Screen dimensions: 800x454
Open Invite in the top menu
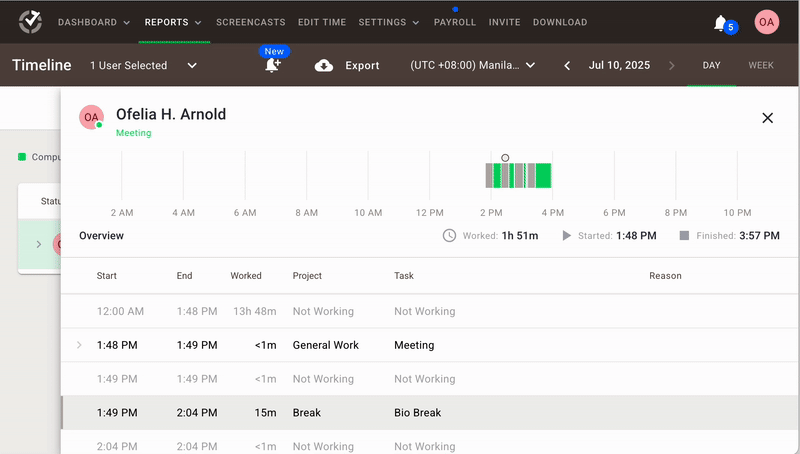pos(505,22)
